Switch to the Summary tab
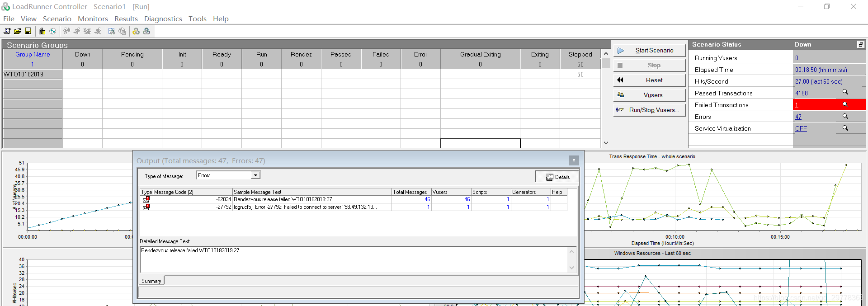Screen dimensions: 868x306 (151, 281)
